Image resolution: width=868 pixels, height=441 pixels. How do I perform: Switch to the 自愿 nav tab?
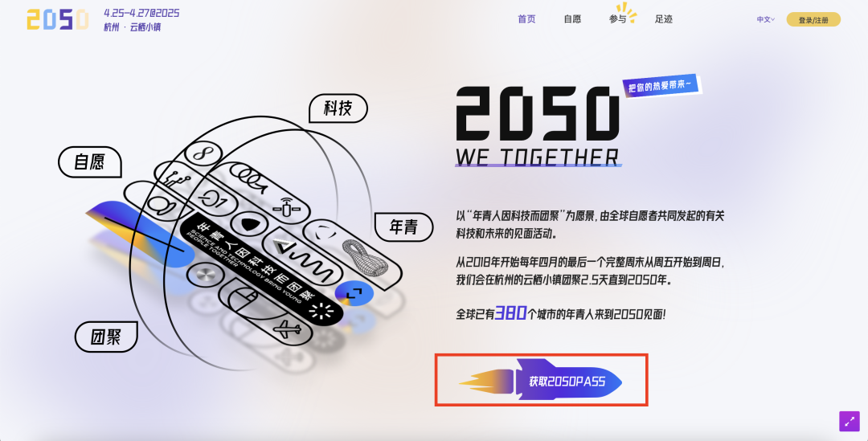coord(572,19)
